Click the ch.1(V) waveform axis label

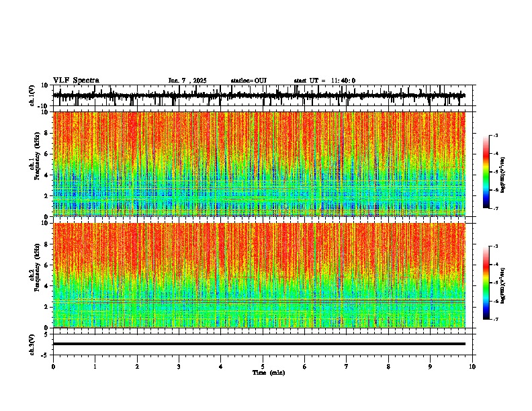(x=32, y=95)
